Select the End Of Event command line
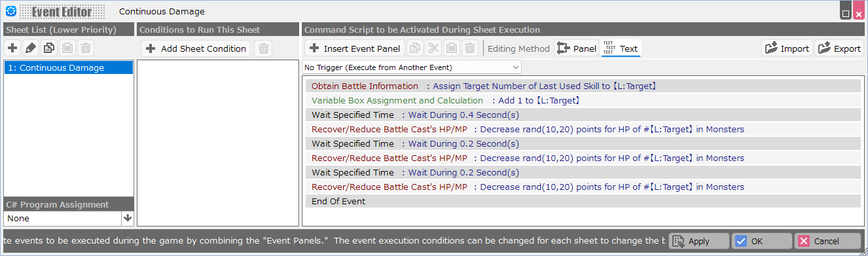868x256 pixels. coord(583,201)
